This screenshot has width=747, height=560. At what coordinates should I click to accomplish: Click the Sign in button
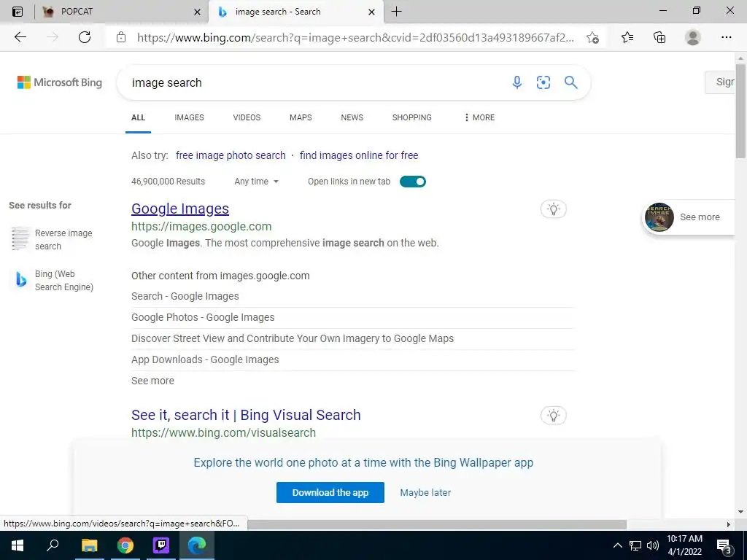tap(720, 82)
